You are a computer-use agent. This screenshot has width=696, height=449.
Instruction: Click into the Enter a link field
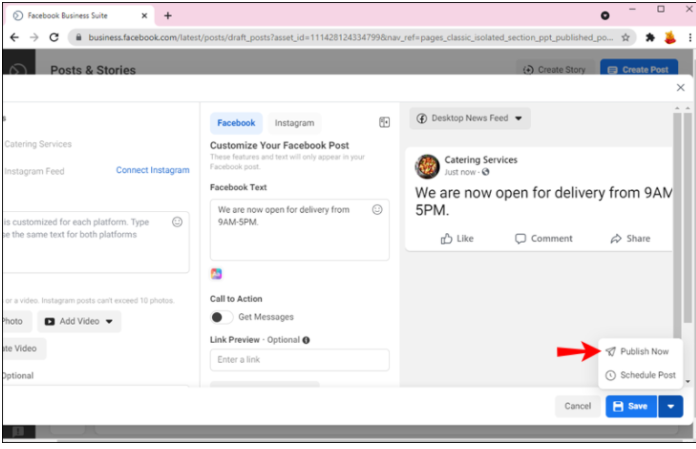pyautogui.click(x=300, y=360)
